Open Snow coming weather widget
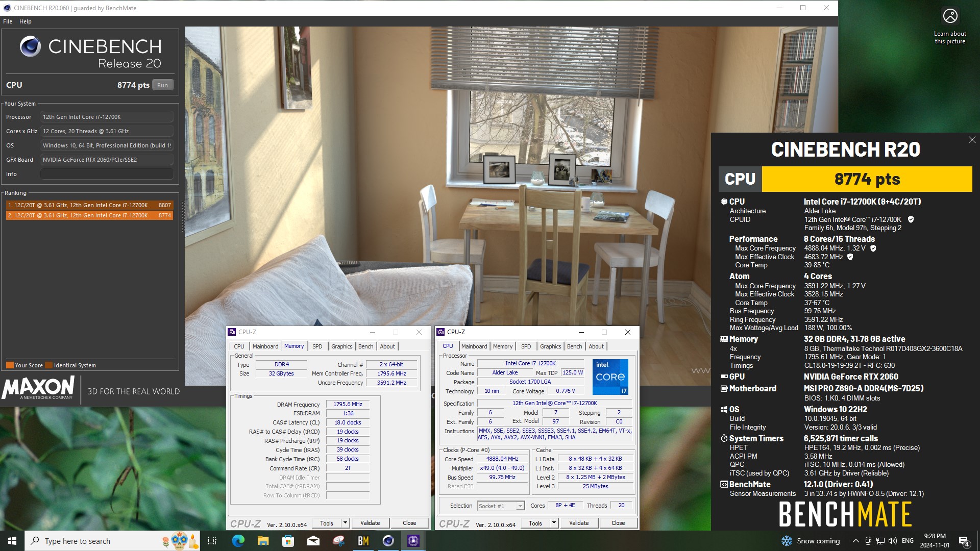The image size is (980, 551). 811,541
